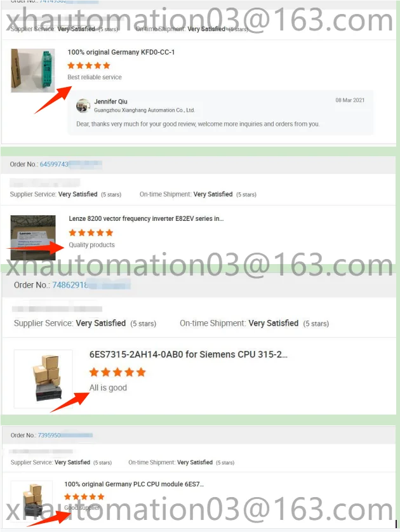The image size is (400, 532).
Task: Click Jennifer Qiu's avatar picture
Action: point(83,105)
